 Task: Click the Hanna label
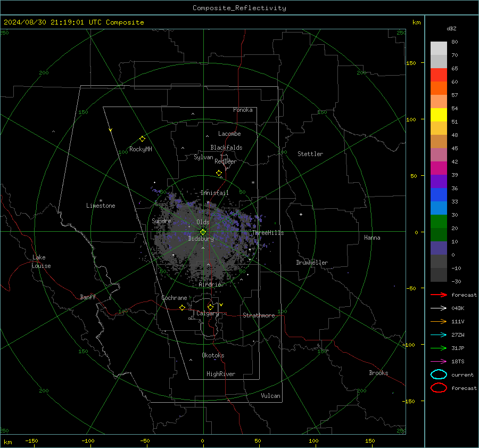coord(372,238)
